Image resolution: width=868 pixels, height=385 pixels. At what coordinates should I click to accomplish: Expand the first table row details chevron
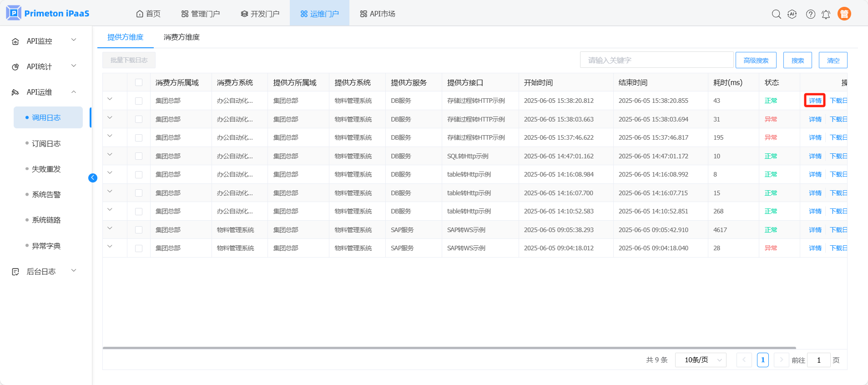(110, 99)
